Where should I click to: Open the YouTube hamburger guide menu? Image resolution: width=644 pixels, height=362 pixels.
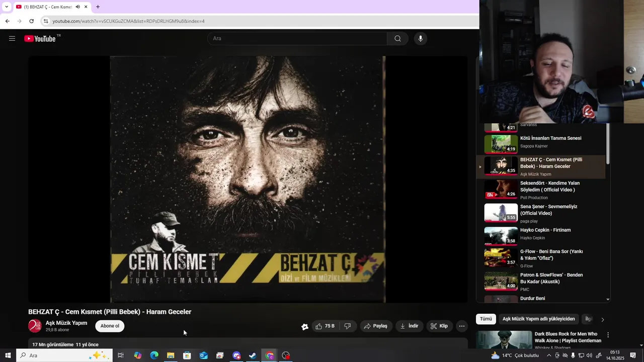[12, 38]
